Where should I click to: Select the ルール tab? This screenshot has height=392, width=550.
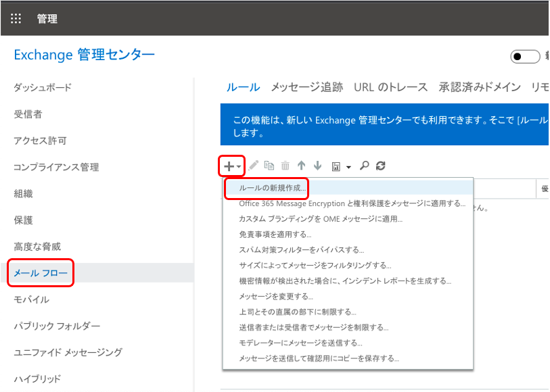click(243, 87)
